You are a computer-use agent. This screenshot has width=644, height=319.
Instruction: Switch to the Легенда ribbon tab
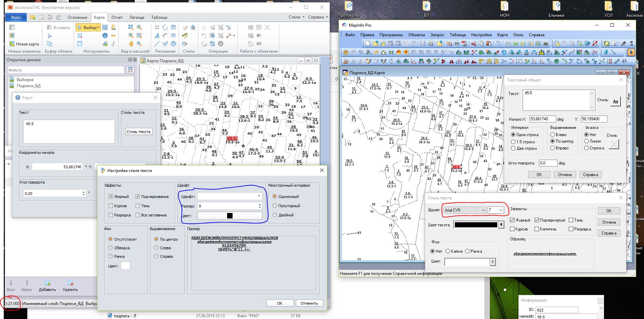[136, 17]
